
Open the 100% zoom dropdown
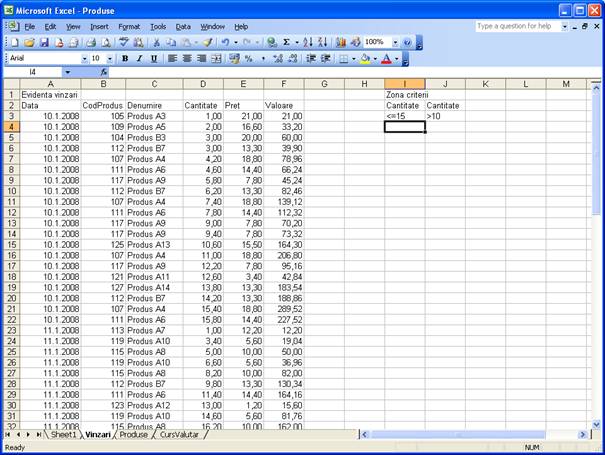[x=393, y=43]
